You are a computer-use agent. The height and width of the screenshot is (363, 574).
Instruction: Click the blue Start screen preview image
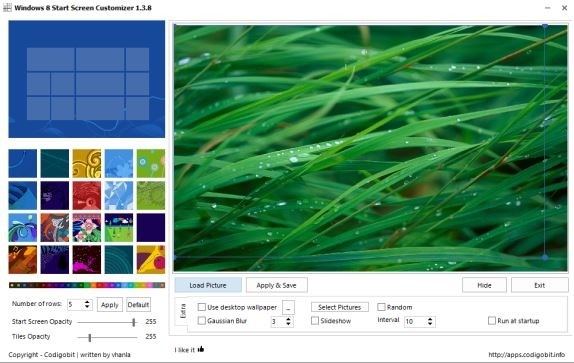point(87,79)
